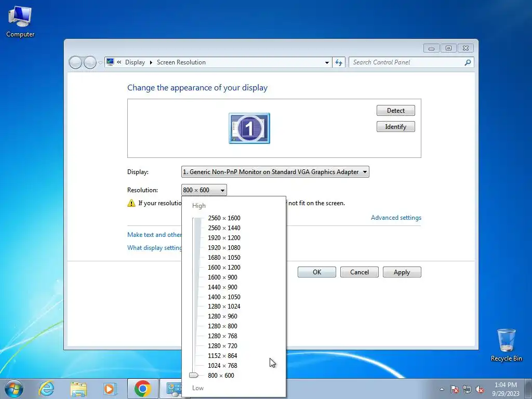This screenshot has width=532, height=399.
Task: Open the Recycle Bin desktop icon
Action: pyautogui.click(x=506, y=345)
